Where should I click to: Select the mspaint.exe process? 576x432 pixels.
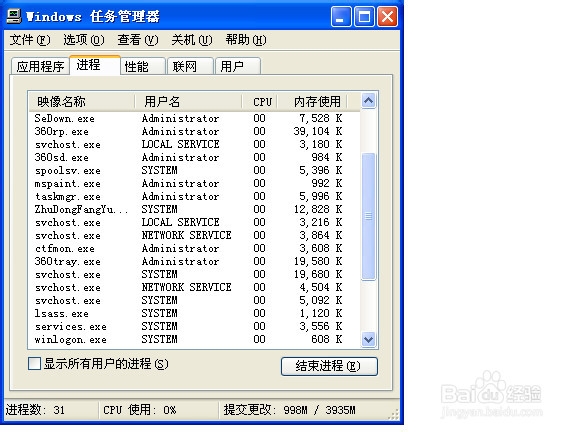195,184
